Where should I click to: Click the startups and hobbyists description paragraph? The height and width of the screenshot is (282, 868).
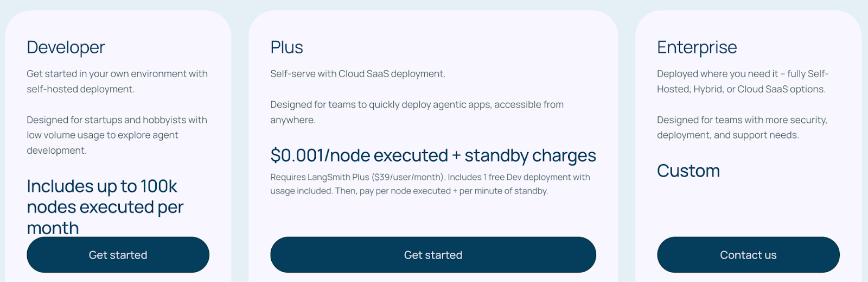pos(117,135)
